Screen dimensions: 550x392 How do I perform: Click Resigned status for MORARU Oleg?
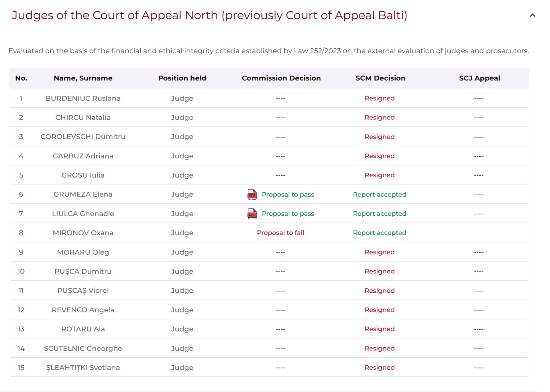379,252
